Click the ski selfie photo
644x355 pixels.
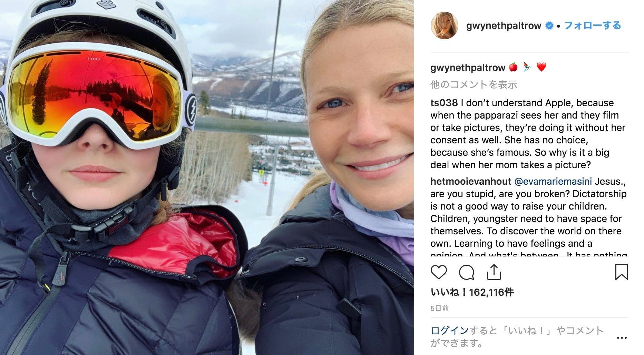[x=207, y=177]
